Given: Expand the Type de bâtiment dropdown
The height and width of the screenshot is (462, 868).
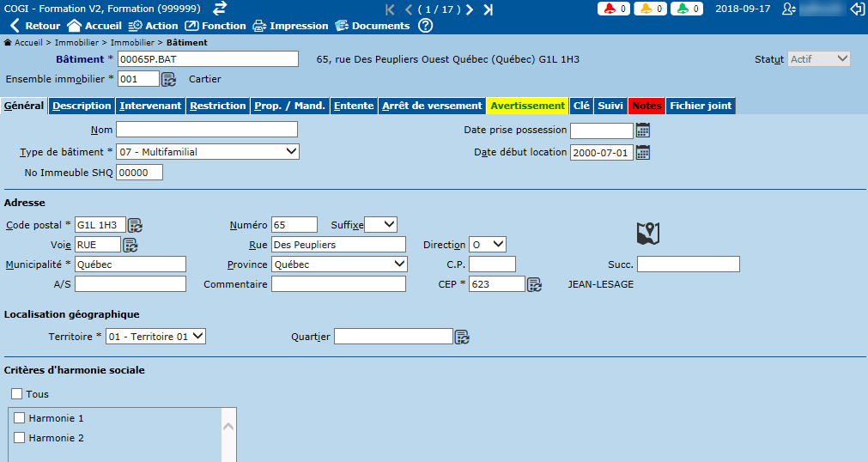Looking at the screenshot, I should [x=207, y=152].
